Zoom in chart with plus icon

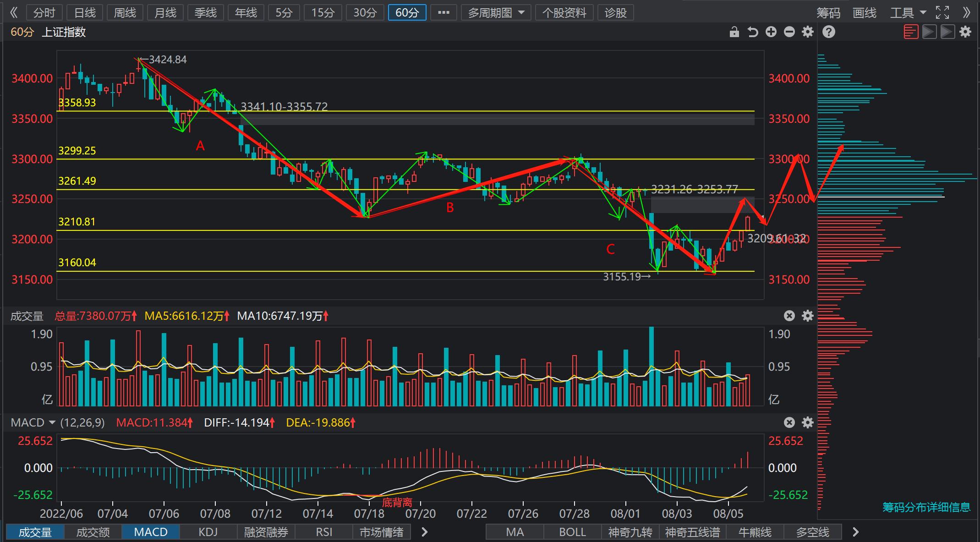pyautogui.click(x=771, y=32)
